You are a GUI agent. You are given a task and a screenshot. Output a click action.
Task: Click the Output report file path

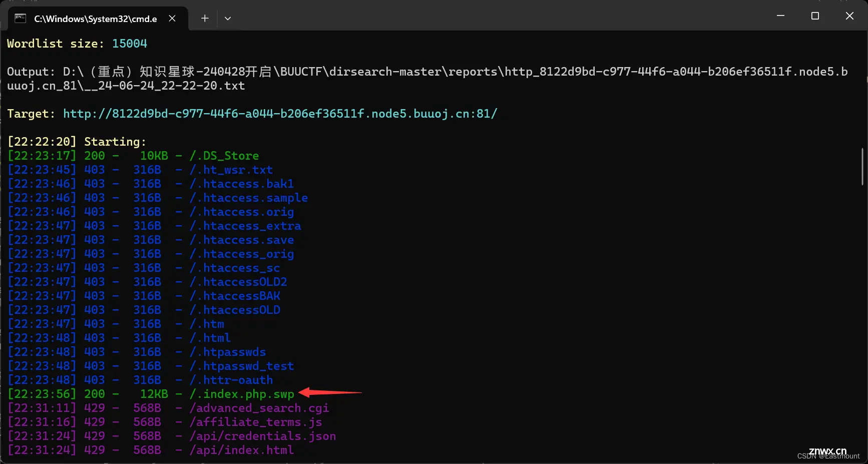point(427,79)
